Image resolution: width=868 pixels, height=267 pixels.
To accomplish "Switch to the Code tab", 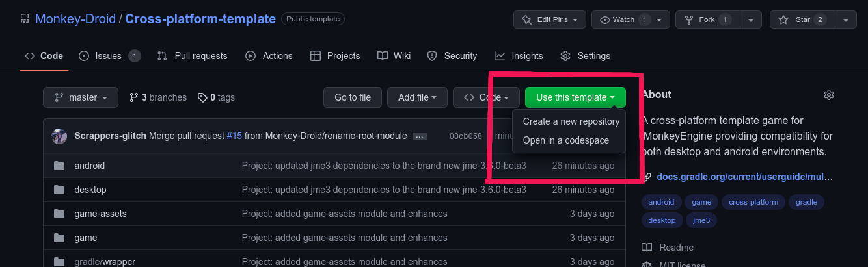I will 44,56.
